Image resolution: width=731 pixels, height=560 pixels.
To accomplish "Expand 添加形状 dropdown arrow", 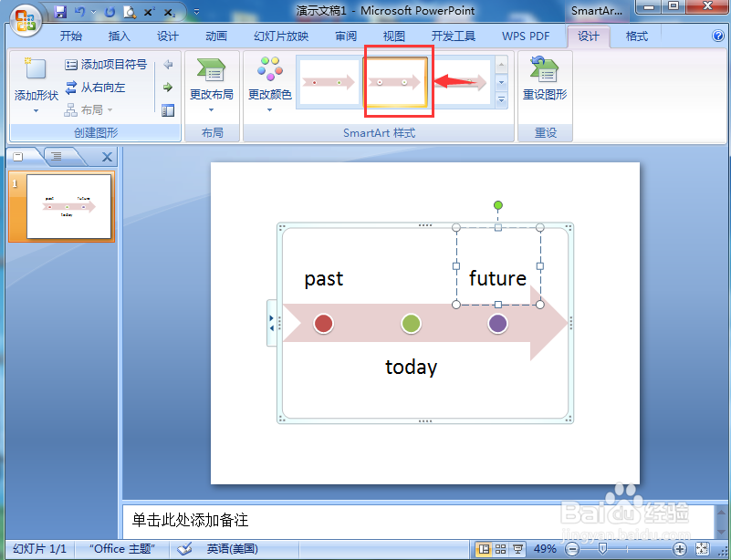I will click(36, 111).
